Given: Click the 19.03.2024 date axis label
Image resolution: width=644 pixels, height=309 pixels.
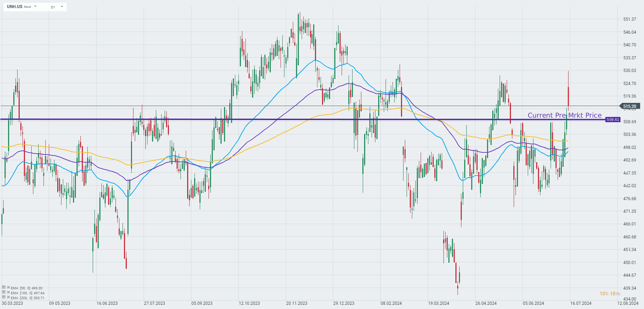Looking at the screenshot, I should click(x=439, y=303).
